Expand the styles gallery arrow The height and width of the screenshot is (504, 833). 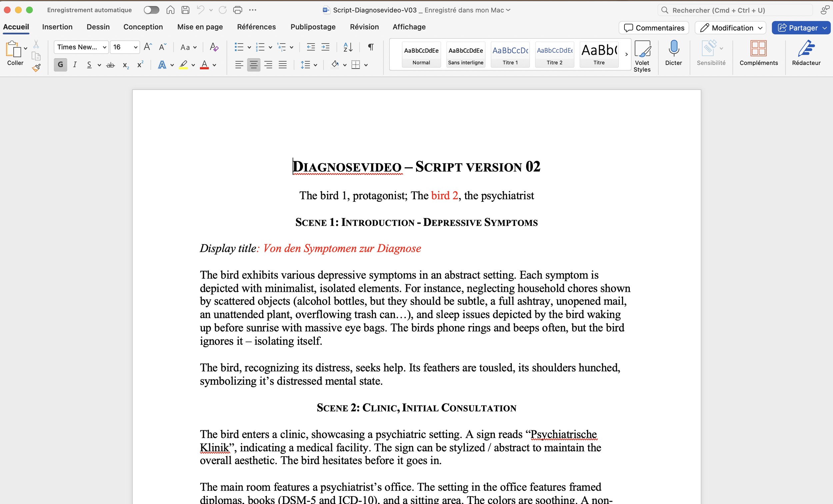click(626, 54)
